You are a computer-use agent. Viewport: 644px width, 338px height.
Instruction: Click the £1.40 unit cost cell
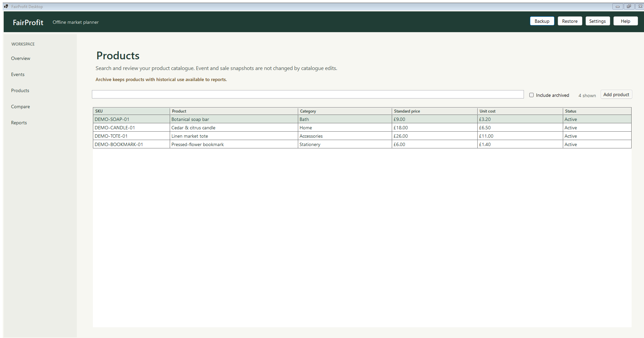520,144
